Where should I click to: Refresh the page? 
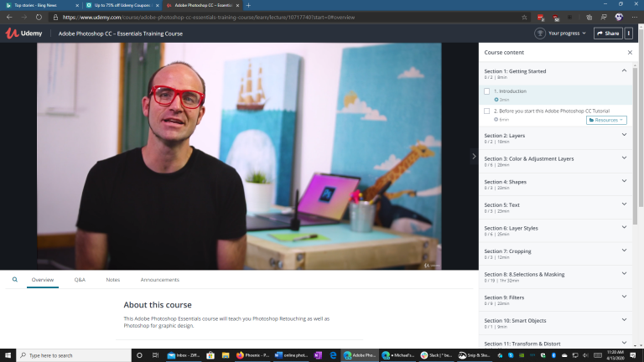coord(39,18)
